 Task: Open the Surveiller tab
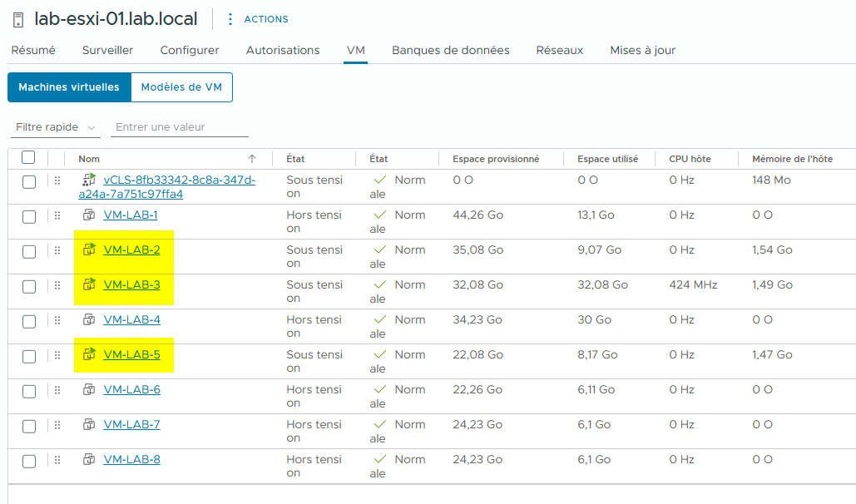point(106,50)
